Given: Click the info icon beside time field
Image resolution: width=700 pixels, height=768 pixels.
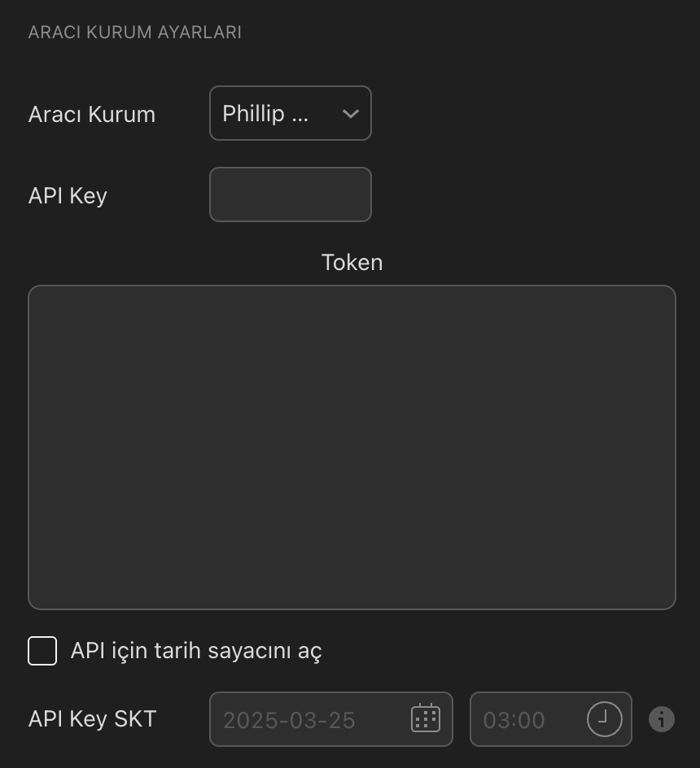Looking at the screenshot, I should click(661, 719).
